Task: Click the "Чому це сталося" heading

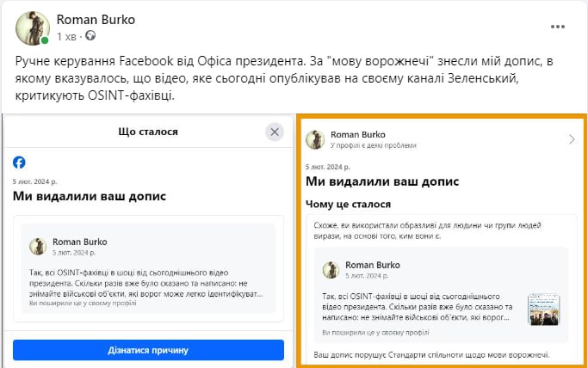Action: pyautogui.click(x=349, y=205)
